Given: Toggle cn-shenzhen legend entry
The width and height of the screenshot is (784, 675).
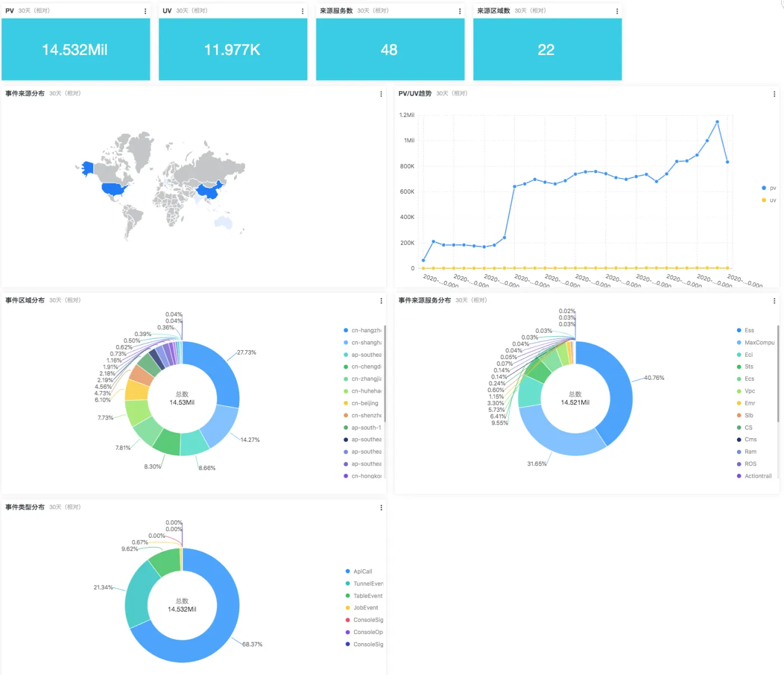Looking at the screenshot, I should [362, 415].
